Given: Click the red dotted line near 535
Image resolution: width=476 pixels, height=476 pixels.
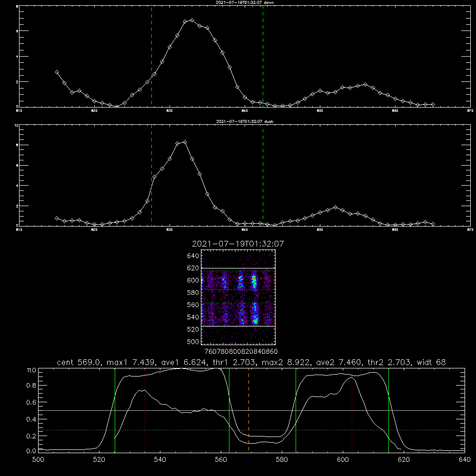Looking at the screenshot, I should tap(145, 410).
